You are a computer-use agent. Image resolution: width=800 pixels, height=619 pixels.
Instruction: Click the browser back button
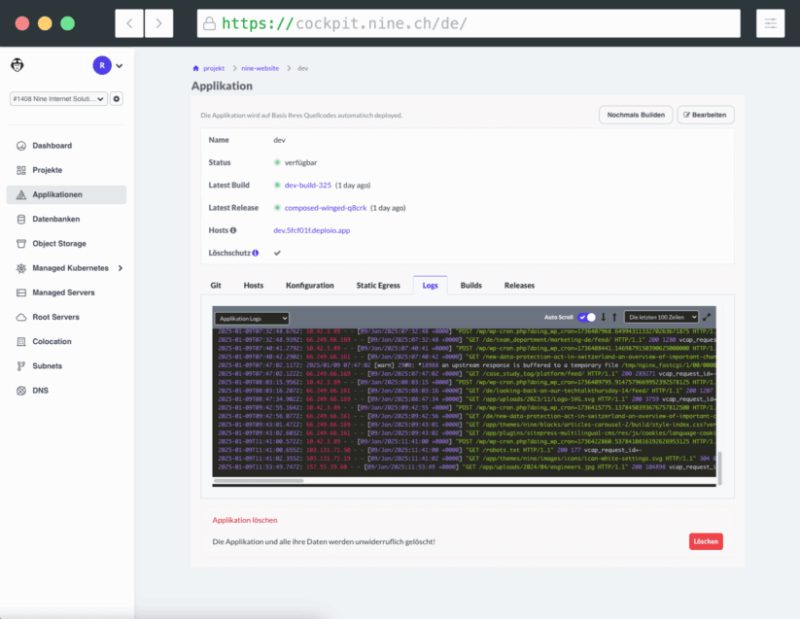pyautogui.click(x=130, y=23)
